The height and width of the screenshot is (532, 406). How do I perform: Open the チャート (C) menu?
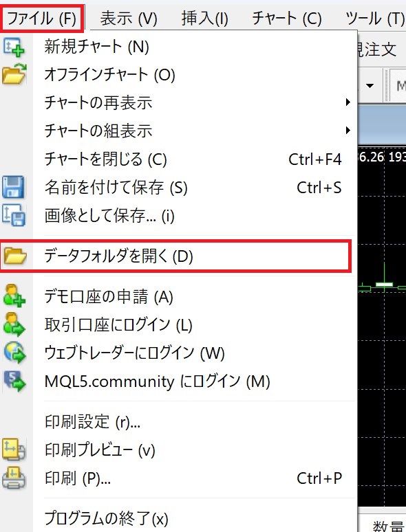pyautogui.click(x=286, y=19)
